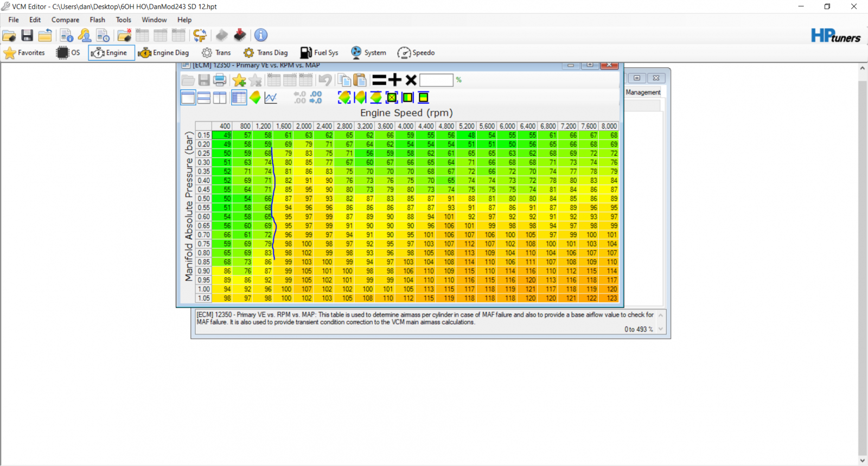Save the tune file using the floppy icon
The height and width of the screenshot is (466, 868).
pos(27,36)
